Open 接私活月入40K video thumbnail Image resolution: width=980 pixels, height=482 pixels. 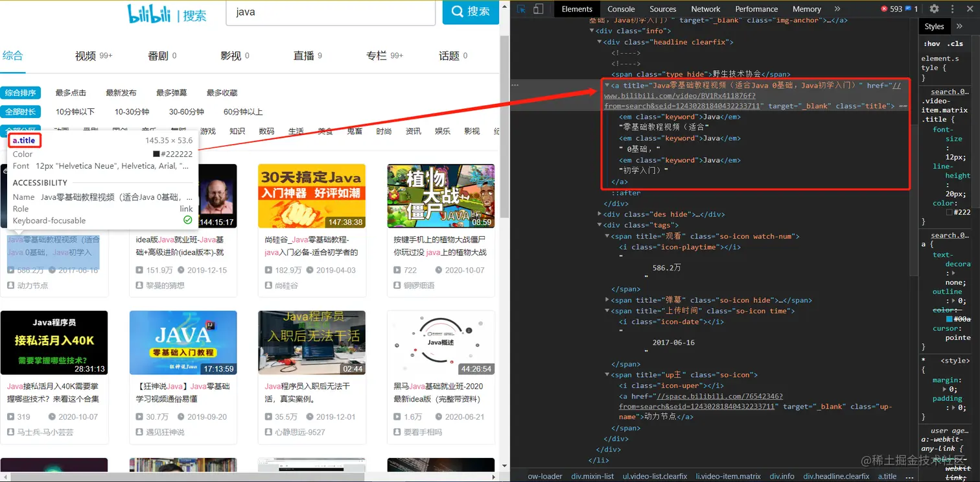click(54, 343)
